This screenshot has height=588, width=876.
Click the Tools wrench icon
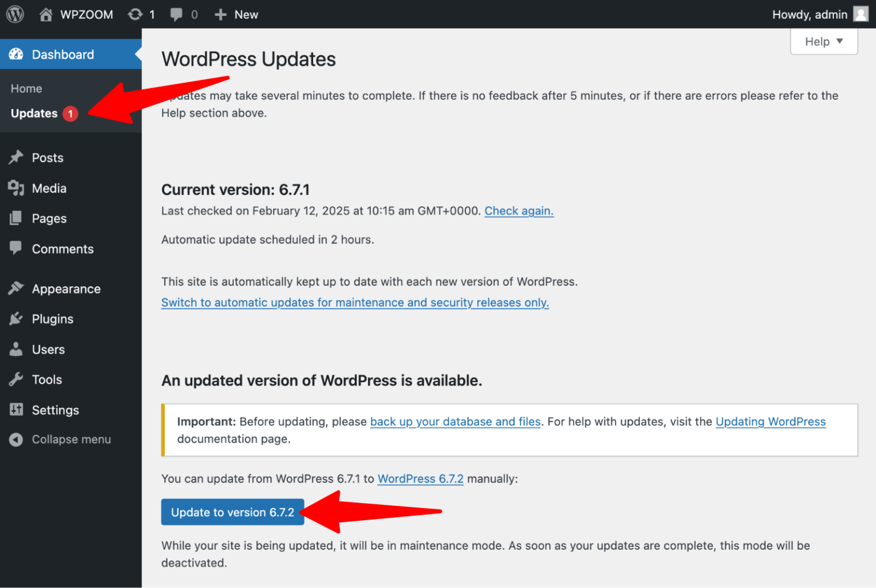(17, 379)
